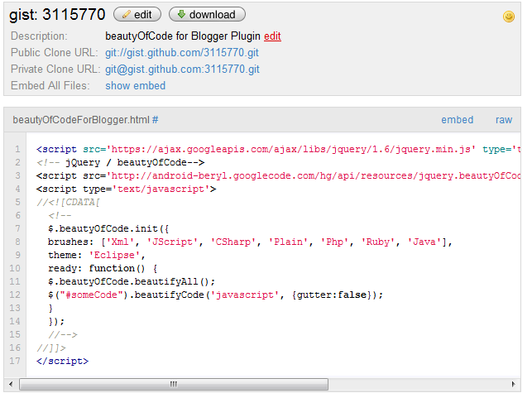Click the $.beautyOfCode.beautifyAll(); line

(132, 281)
